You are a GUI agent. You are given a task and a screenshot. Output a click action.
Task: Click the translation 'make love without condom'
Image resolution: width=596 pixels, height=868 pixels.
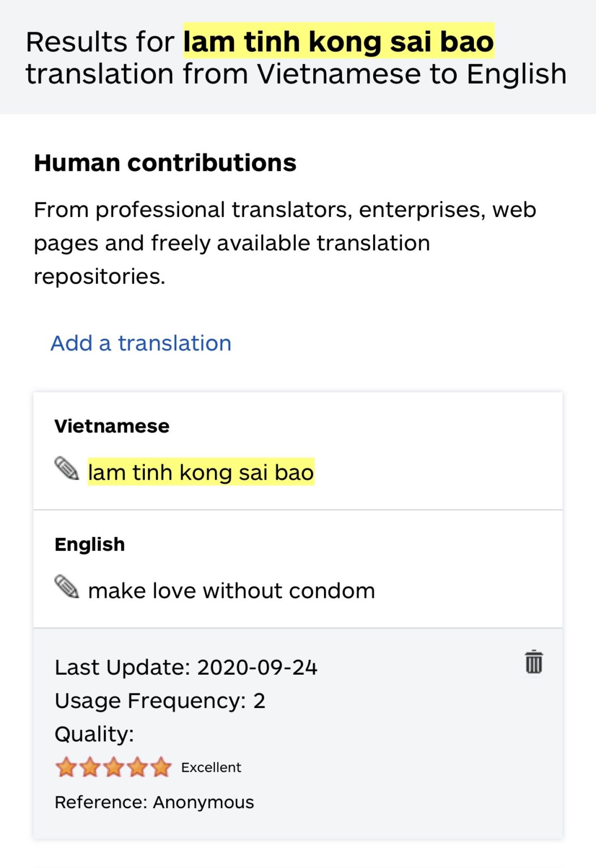[231, 590]
